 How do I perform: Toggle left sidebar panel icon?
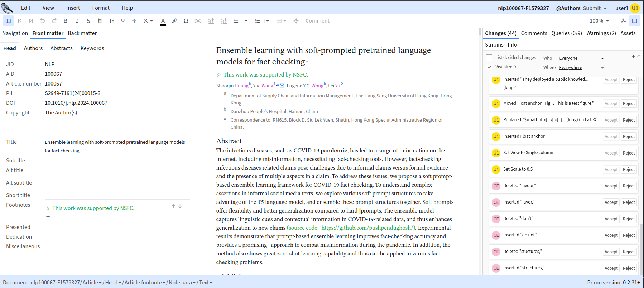coord(8,21)
